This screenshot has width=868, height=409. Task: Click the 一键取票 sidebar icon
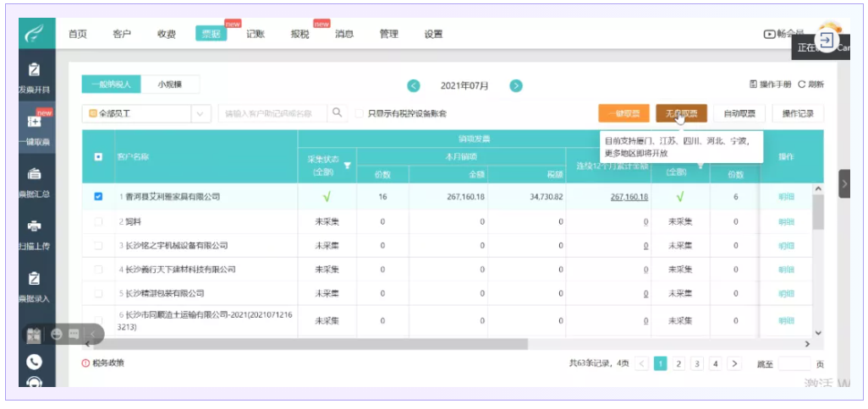[x=34, y=123]
